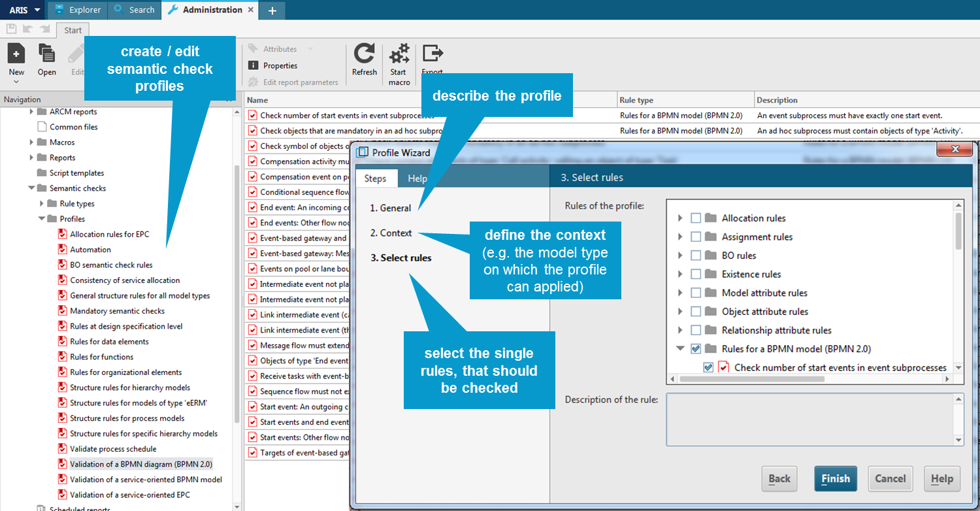Uncheck Check number of start events rule
Image resolution: width=980 pixels, height=511 pixels.
coord(708,367)
